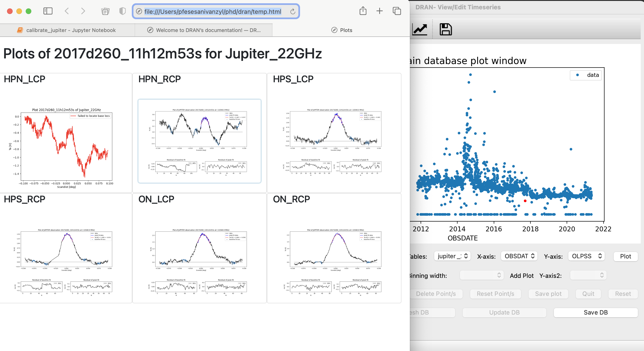The width and height of the screenshot is (644, 351).
Task: Open the Y-axis OLPSS dropdown
Action: click(586, 256)
